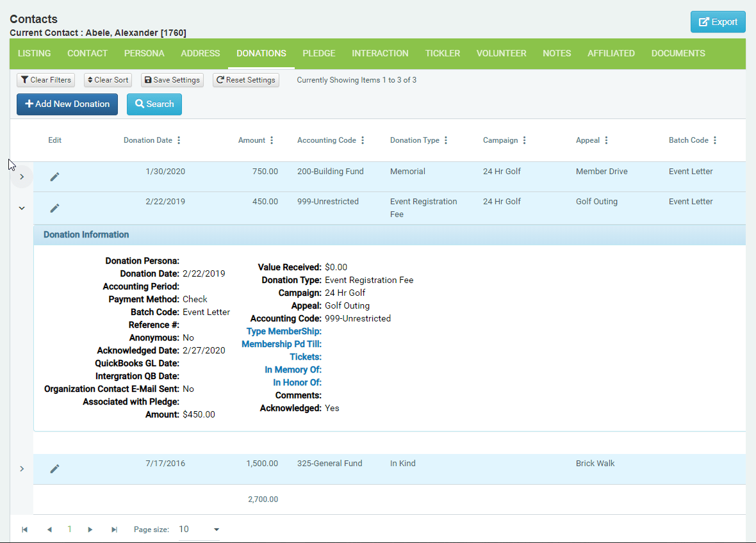Click the pencil icon to edit the 1/30/2020 donation
Screen dimensions: 756x543
(54, 176)
